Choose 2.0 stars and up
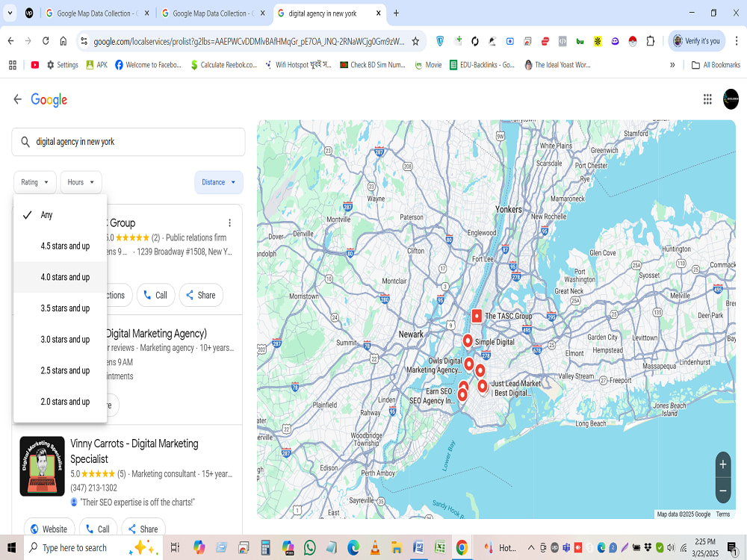The image size is (747, 560). point(61,402)
